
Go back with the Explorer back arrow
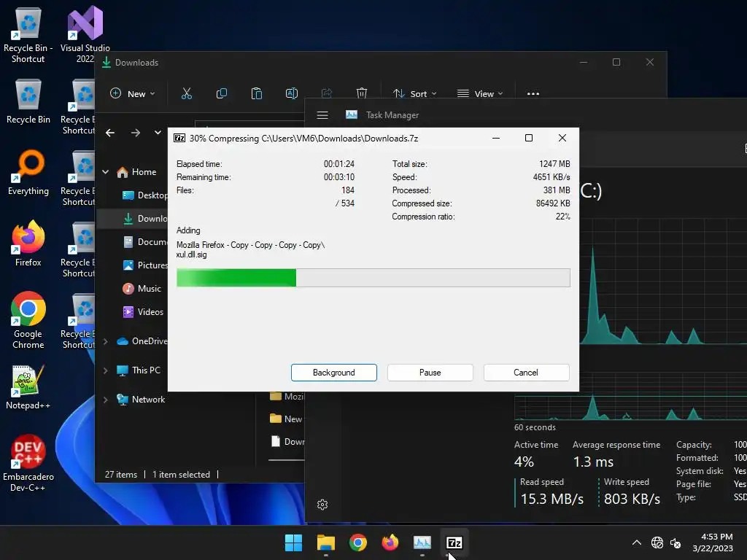point(110,133)
